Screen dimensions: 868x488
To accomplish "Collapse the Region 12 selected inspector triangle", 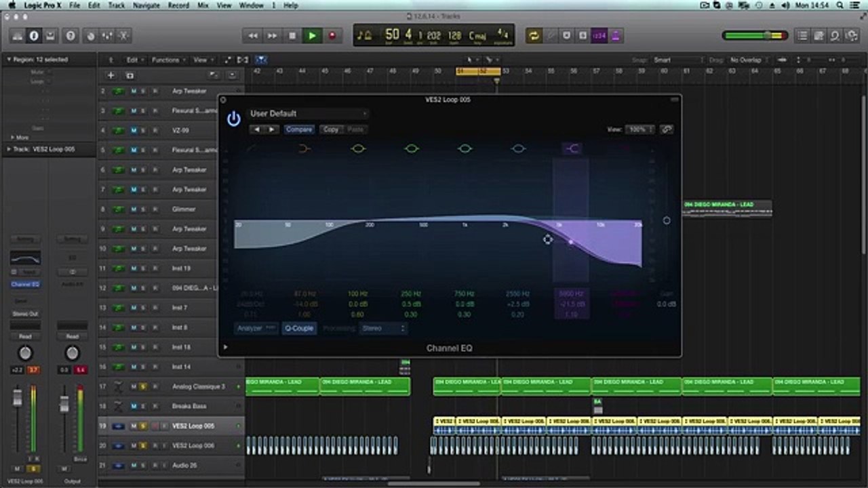I will tap(9, 59).
